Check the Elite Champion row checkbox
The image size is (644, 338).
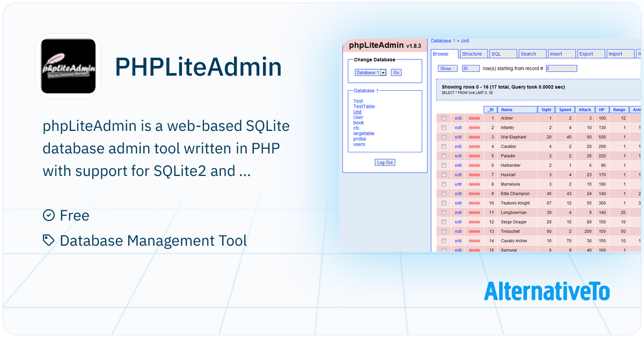[x=444, y=194]
